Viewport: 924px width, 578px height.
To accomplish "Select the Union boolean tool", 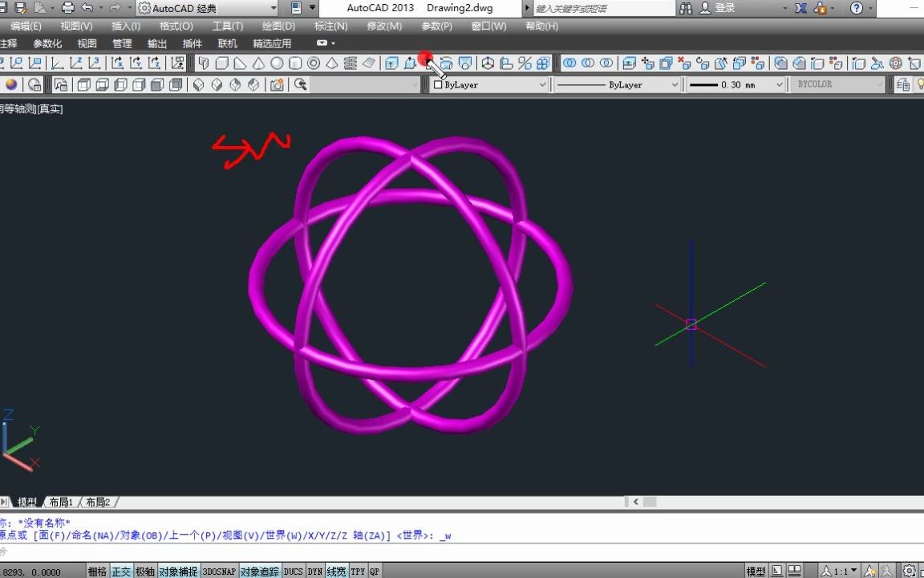I will 568,63.
